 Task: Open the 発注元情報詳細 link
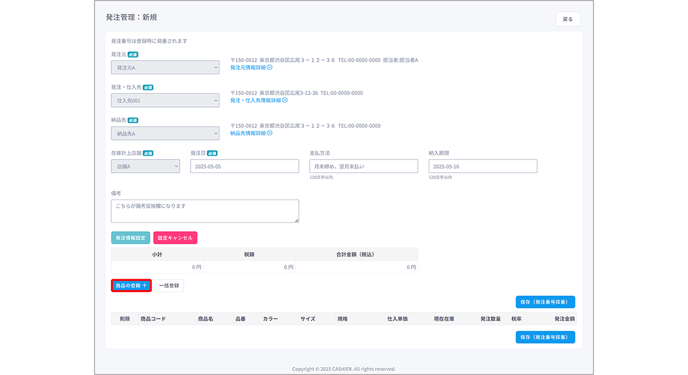251,68
